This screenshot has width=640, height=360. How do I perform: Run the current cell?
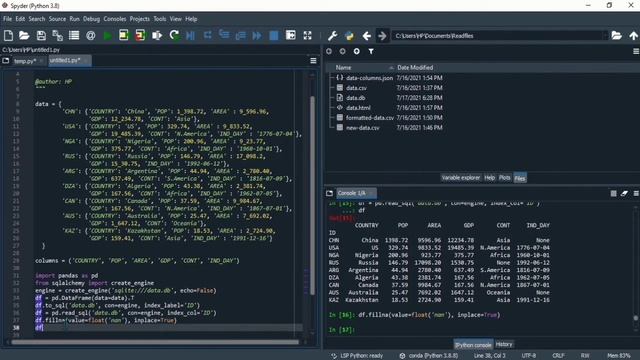pyautogui.click(x=124, y=36)
